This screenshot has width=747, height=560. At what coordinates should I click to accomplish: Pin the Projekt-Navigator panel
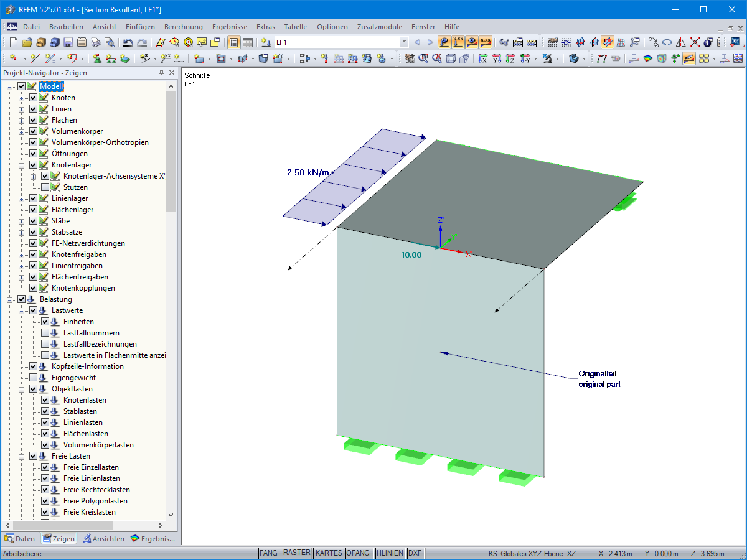tap(161, 73)
